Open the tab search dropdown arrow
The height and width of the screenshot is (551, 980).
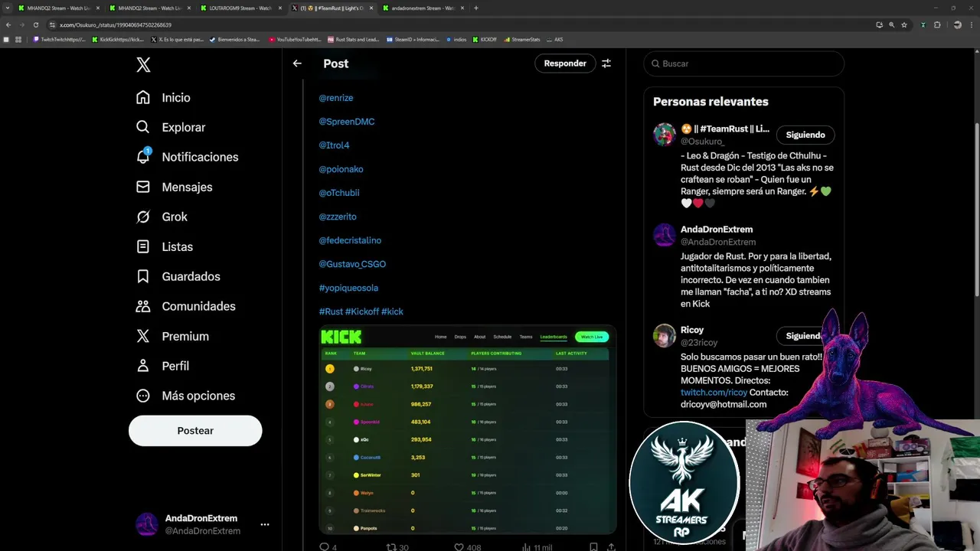click(x=6, y=8)
